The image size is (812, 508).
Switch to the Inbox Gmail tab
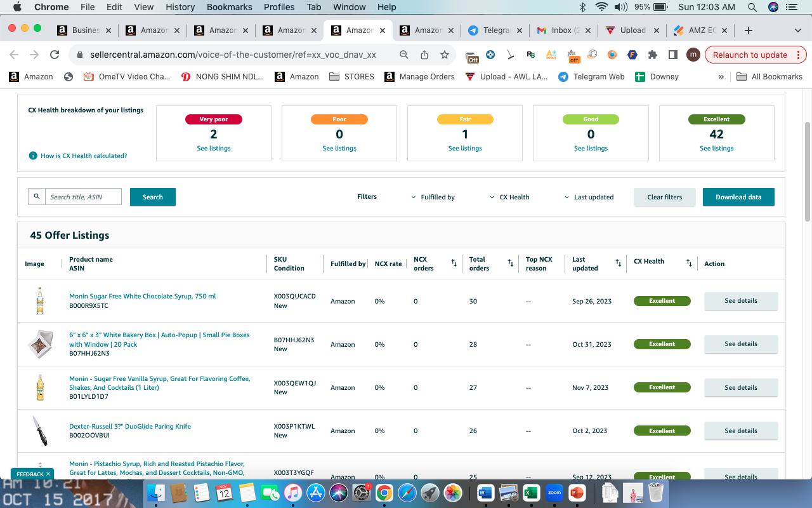pyautogui.click(x=563, y=30)
